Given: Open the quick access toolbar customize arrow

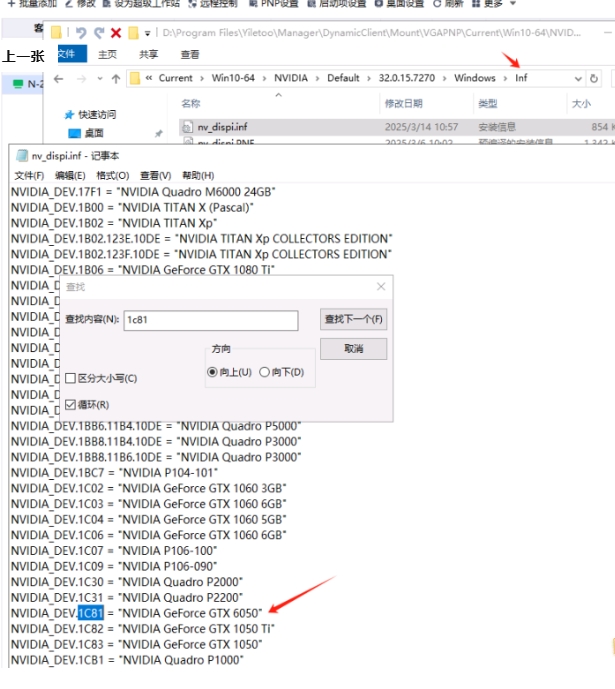Looking at the screenshot, I should pos(147,33).
